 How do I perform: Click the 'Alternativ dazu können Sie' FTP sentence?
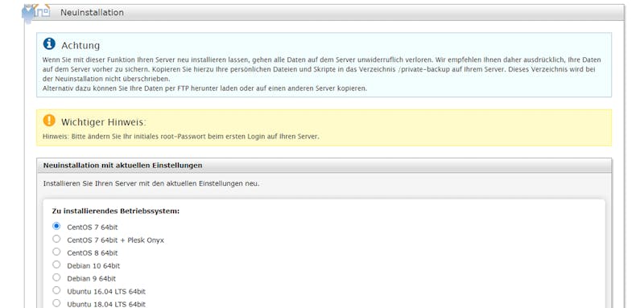pyautogui.click(x=204, y=88)
